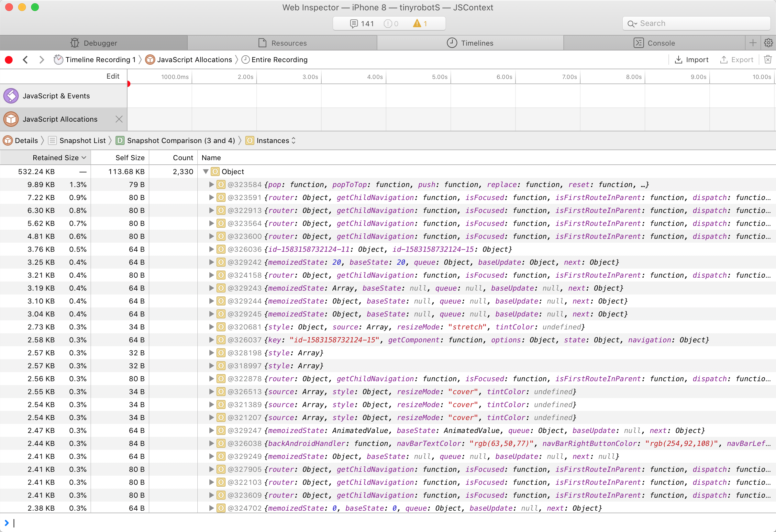Select row @321389 source Array
Screen dimensions: 776x532
[x=388, y=405]
